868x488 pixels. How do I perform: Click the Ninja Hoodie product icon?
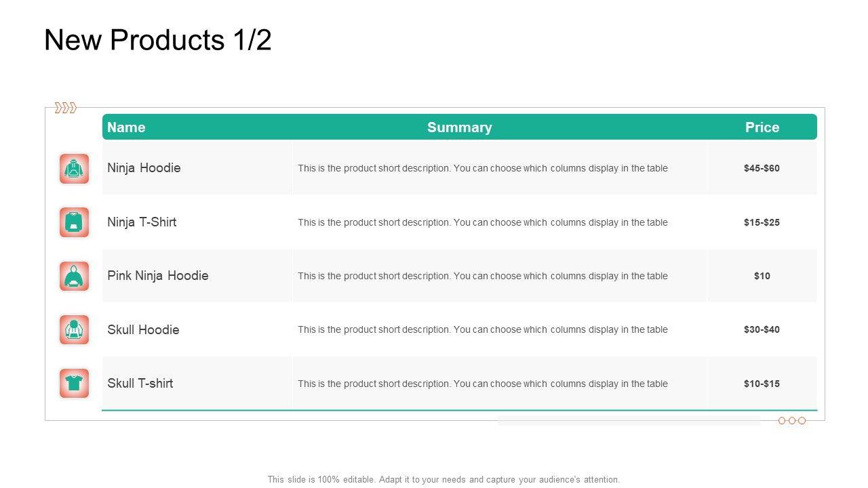pos(74,169)
